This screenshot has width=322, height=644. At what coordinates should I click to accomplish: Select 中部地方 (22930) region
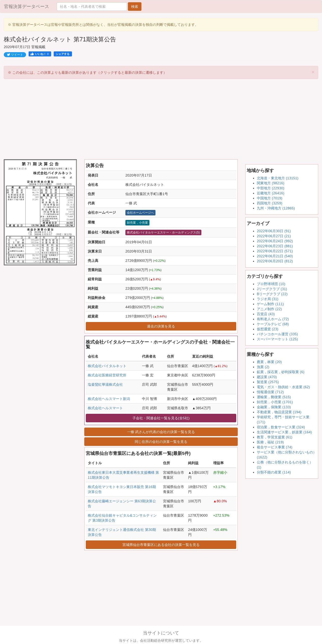point(271,188)
